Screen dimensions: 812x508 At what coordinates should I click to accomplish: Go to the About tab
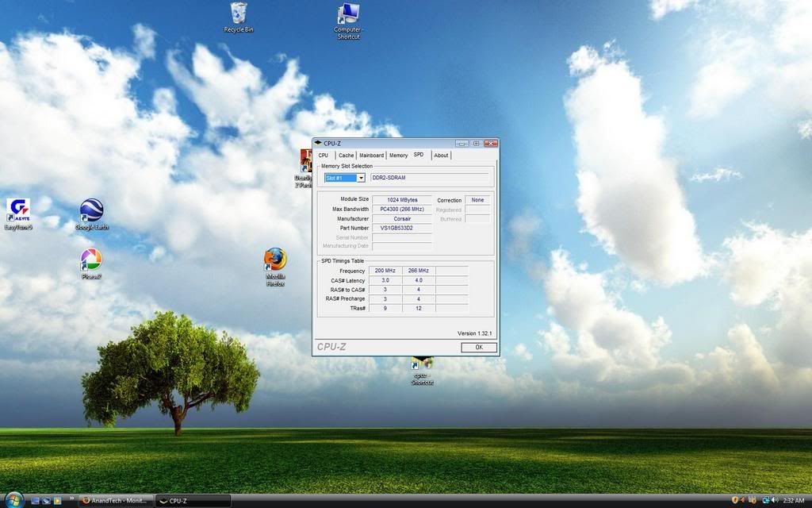[x=441, y=156]
